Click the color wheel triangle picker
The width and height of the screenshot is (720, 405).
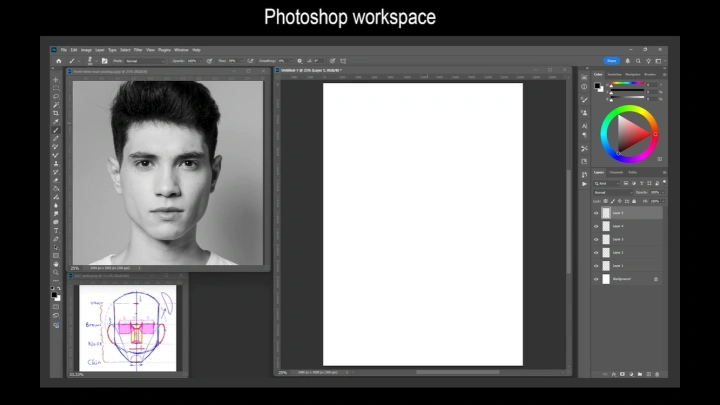coord(629,133)
